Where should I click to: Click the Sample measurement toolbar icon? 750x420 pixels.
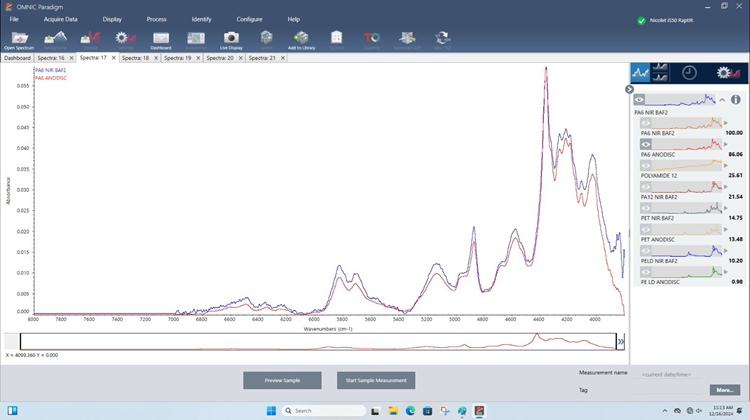[x=90, y=40]
